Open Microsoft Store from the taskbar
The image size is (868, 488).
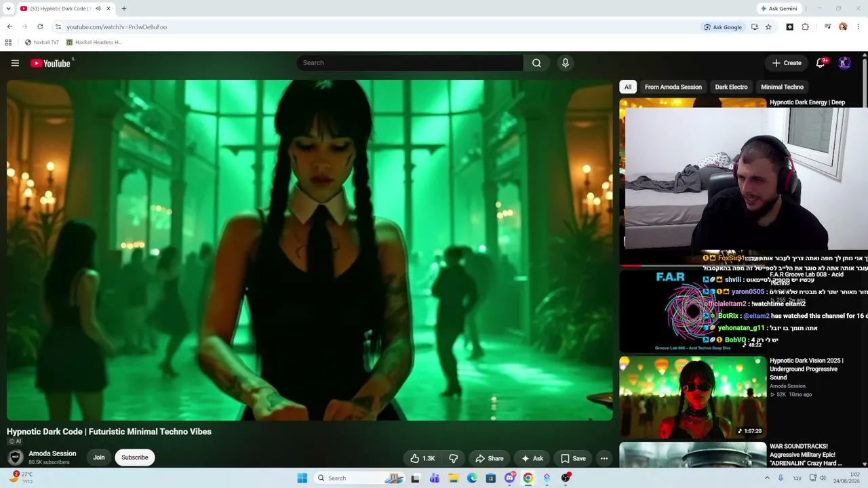pyautogui.click(x=491, y=478)
